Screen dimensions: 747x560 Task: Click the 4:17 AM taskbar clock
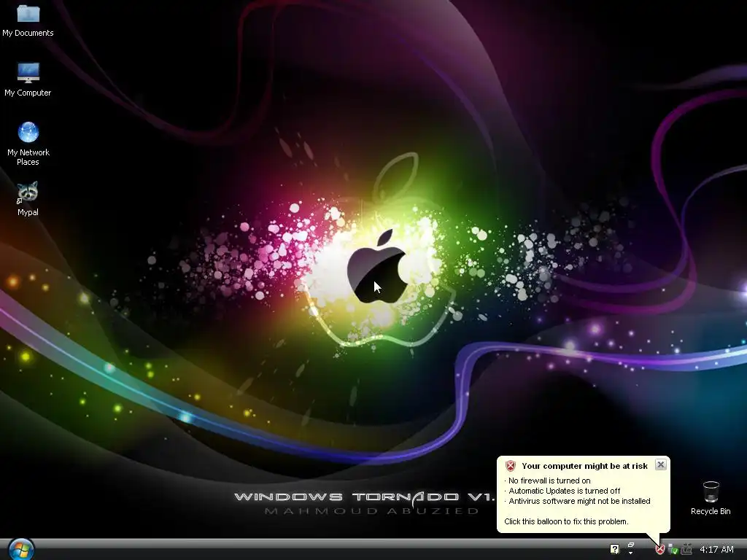coord(716,550)
